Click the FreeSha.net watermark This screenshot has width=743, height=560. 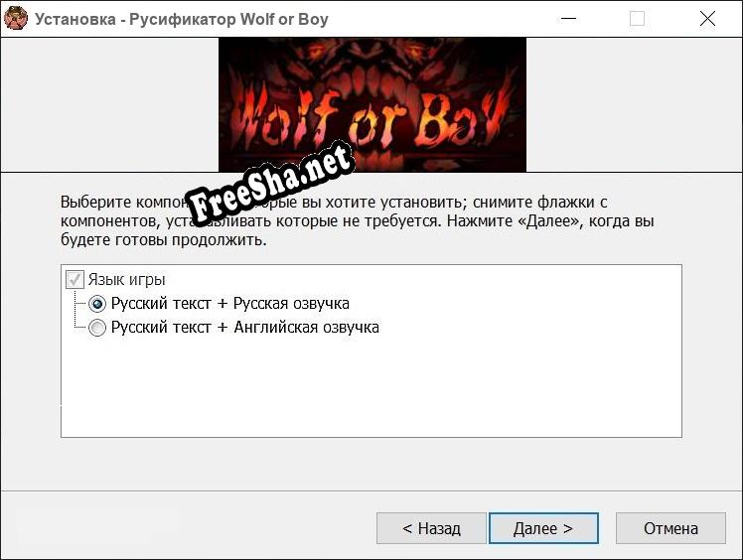(269, 184)
